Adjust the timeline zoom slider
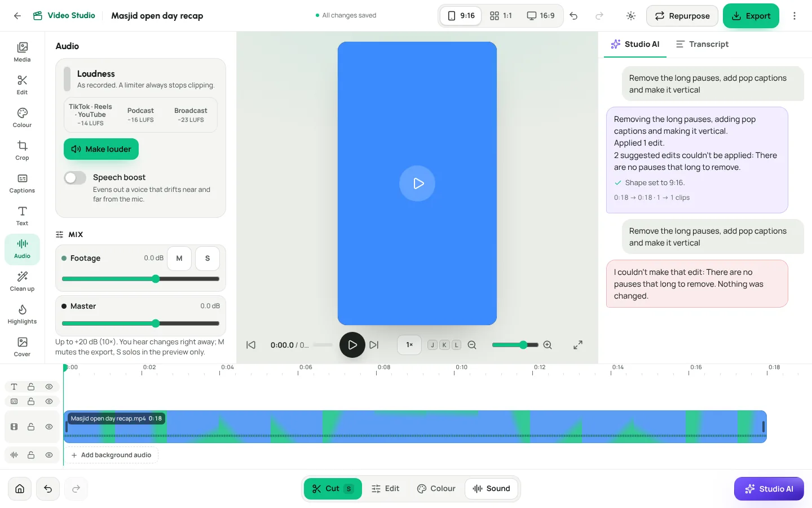This screenshot has height=508, width=812. [515, 345]
